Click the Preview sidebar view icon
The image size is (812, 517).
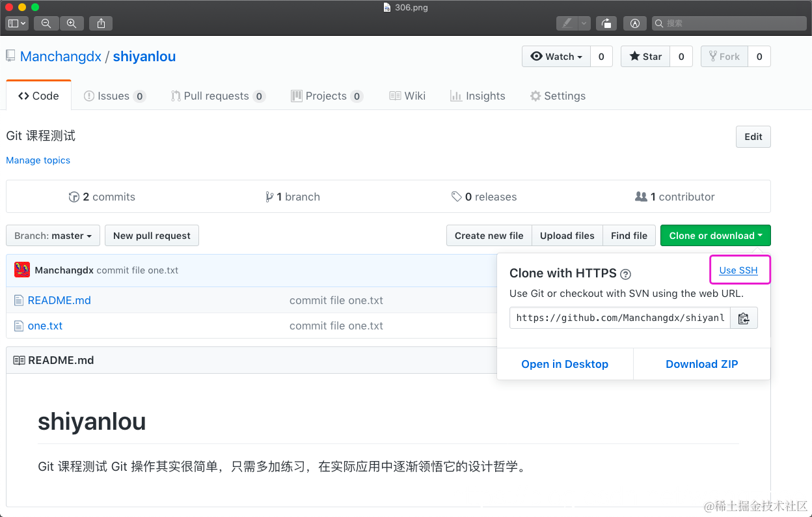pos(13,23)
